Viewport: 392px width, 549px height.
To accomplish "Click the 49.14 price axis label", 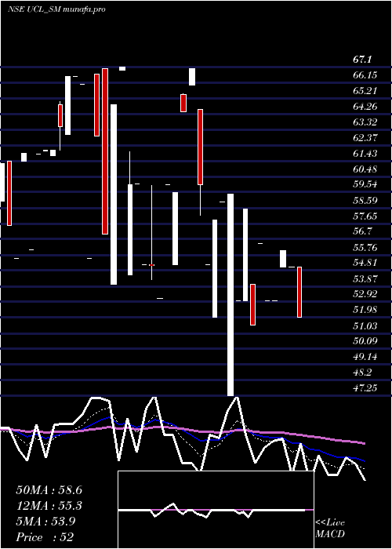I will tap(365, 357).
